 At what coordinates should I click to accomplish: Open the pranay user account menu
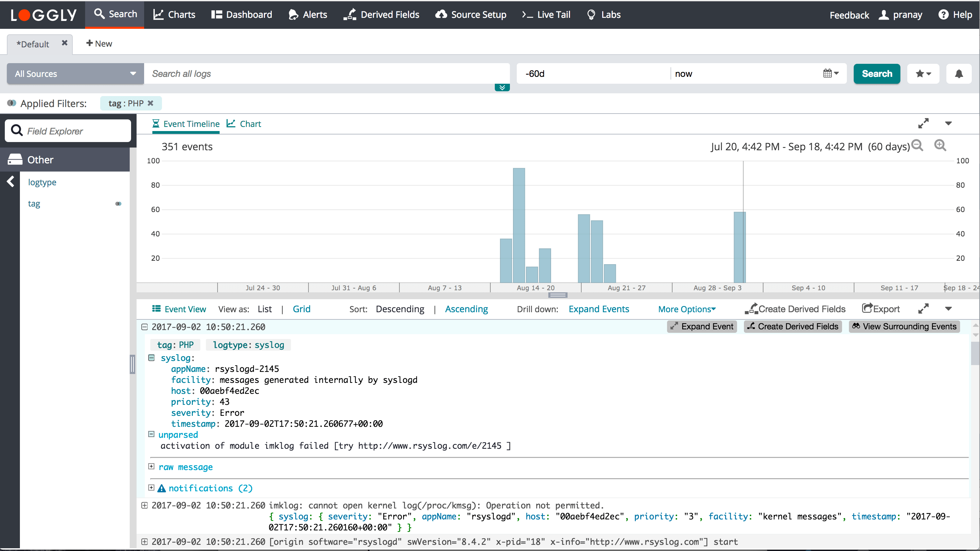[x=901, y=15]
